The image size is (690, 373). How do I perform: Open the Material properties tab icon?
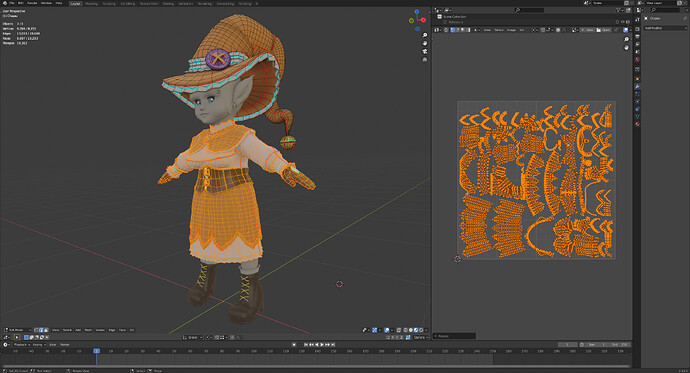click(637, 124)
